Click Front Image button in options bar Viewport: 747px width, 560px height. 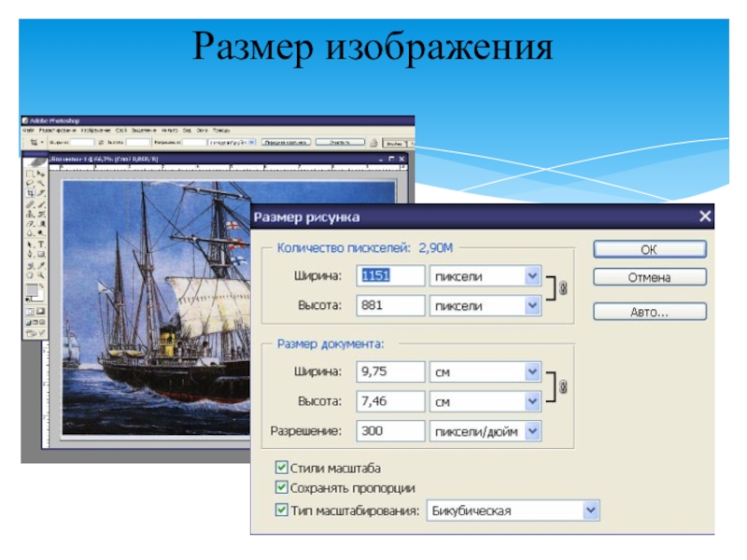[286, 143]
